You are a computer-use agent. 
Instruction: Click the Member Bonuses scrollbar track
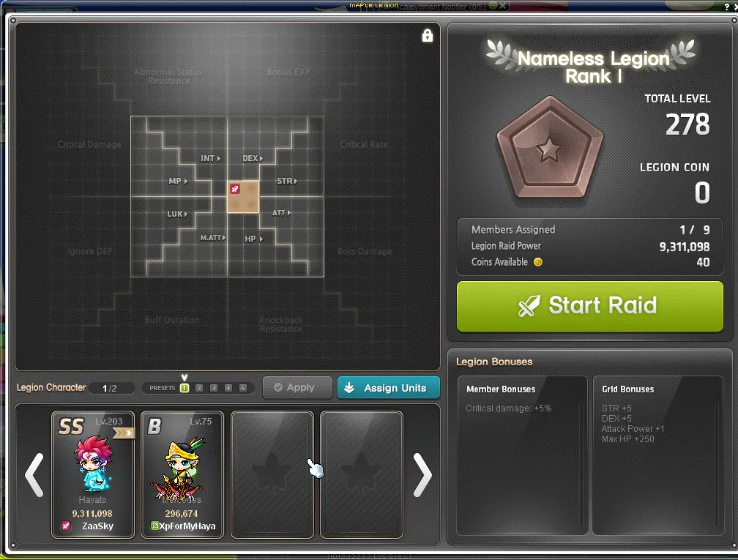[x=581, y=463]
